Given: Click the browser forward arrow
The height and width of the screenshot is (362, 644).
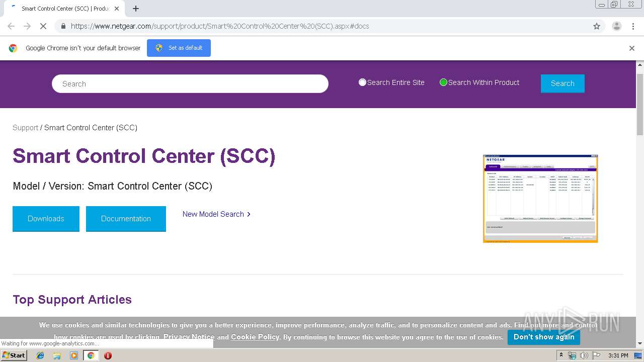Looking at the screenshot, I should pos(27,26).
